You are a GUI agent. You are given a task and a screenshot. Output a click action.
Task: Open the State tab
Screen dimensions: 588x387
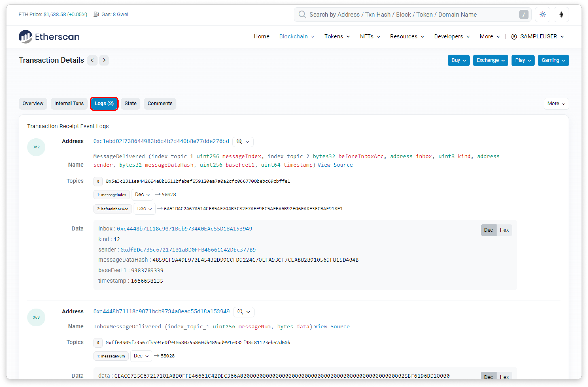[131, 103]
